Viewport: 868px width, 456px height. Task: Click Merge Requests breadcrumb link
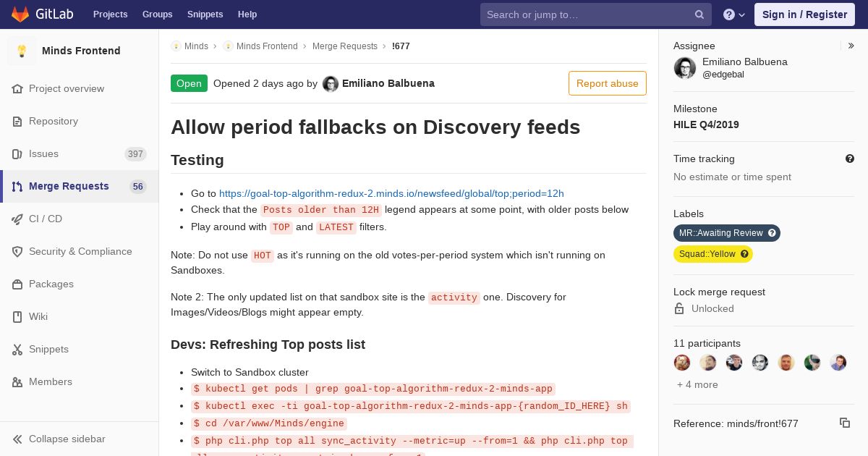[x=345, y=46]
